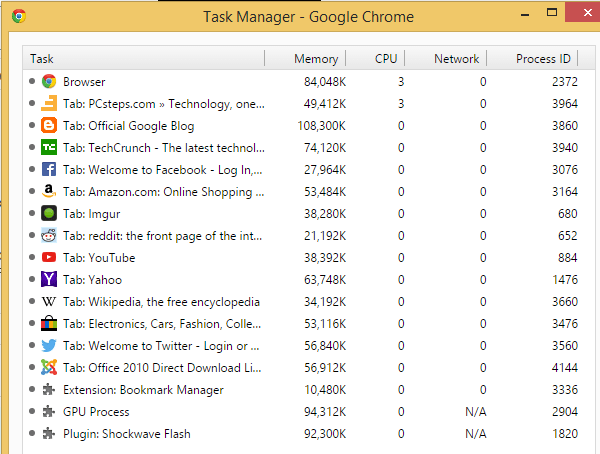Click the Imgur green circle icon
This screenshot has width=600, height=454.
(x=49, y=214)
